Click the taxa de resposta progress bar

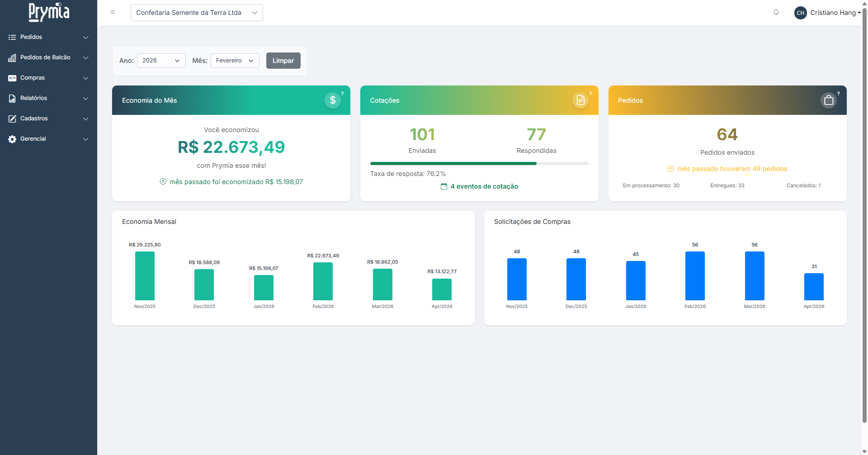[x=479, y=163]
